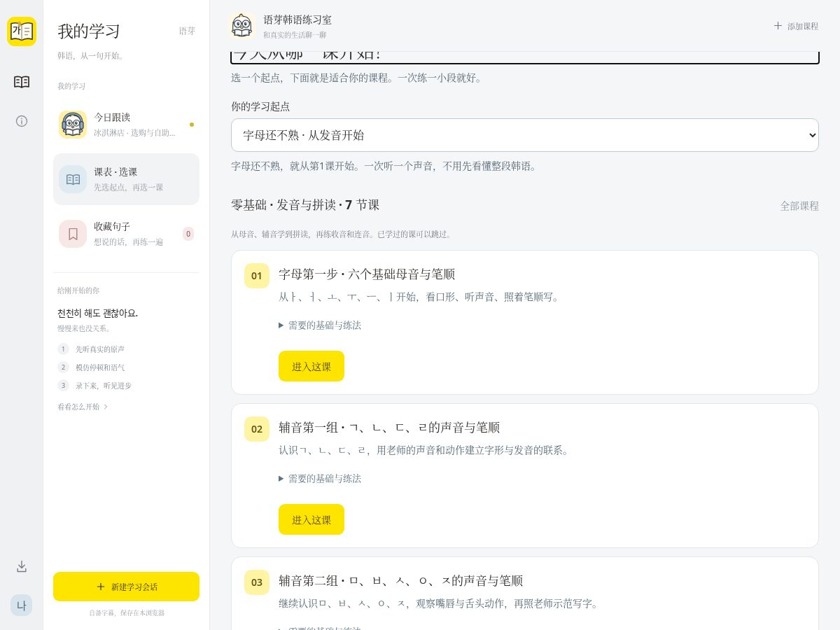Click 录下来，听见进步 step text
Image resolution: width=840 pixels, height=630 pixels.
coord(104,386)
